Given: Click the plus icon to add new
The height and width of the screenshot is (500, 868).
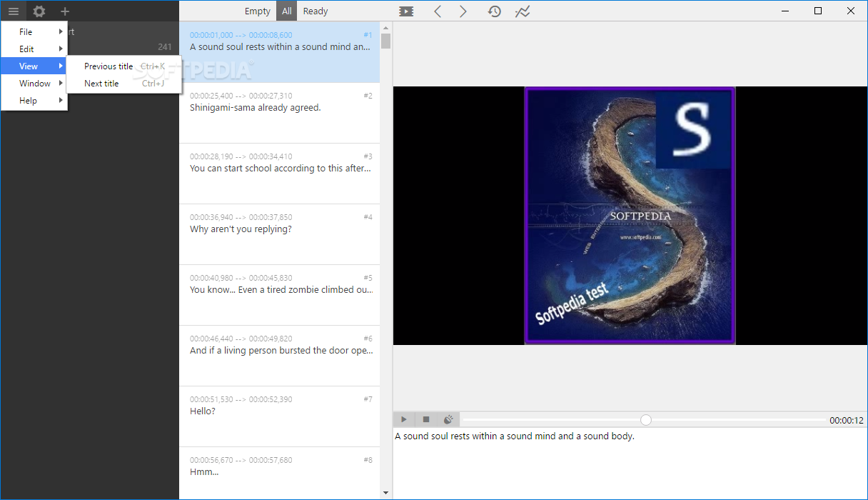Looking at the screenshot, I should [x=65, y=11].
